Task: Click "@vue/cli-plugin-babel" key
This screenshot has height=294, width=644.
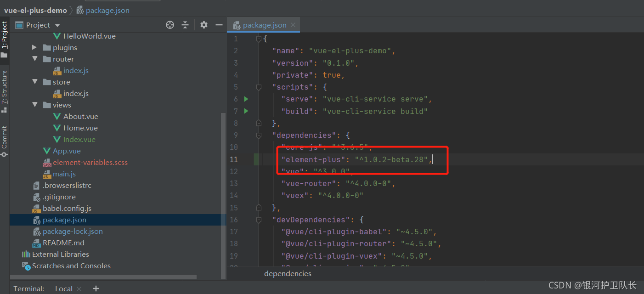Action: [334, 232]
